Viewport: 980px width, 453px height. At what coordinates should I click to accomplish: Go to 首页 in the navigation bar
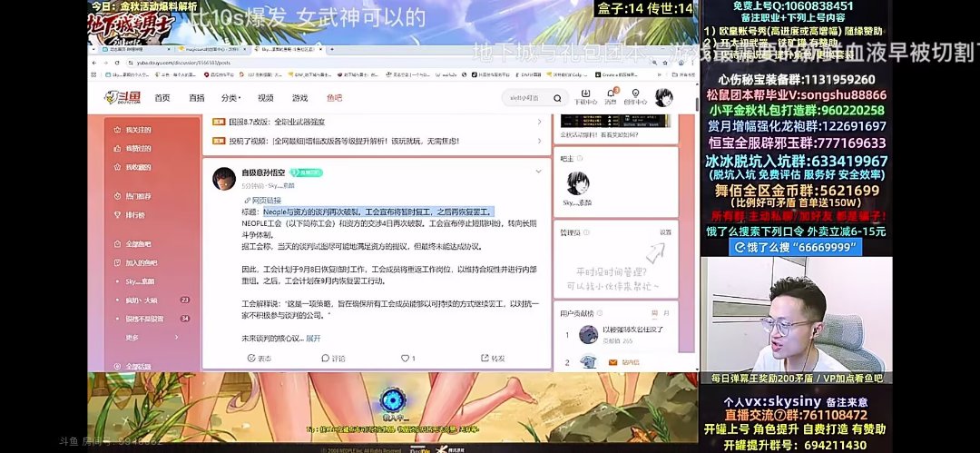(x=162, y=98)
